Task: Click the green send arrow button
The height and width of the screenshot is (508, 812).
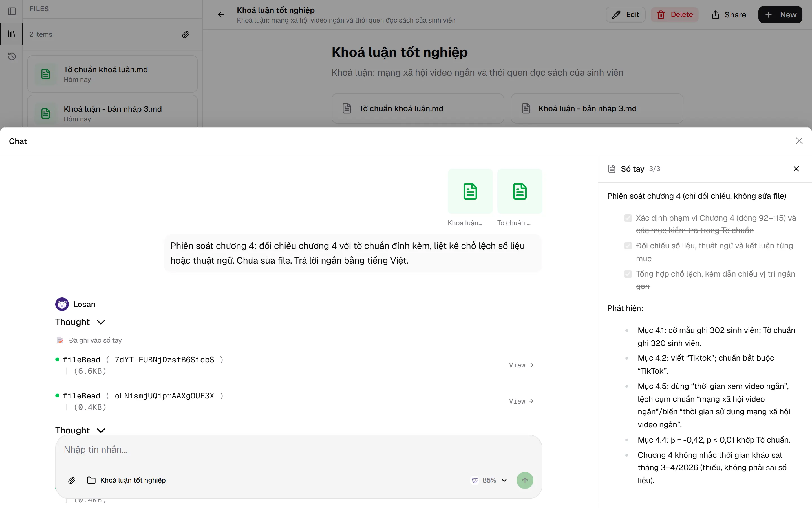Action: coord(525,480)
